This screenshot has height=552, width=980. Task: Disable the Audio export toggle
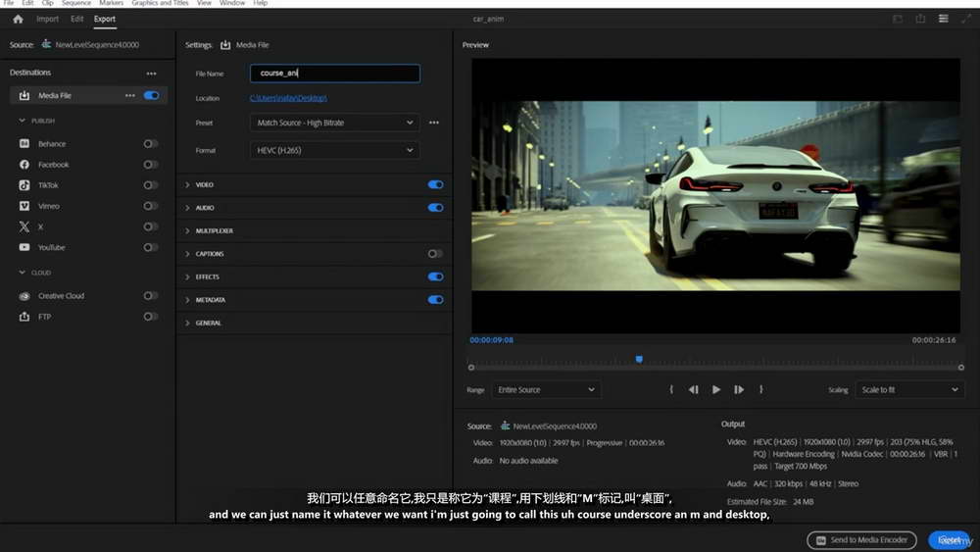tap(436, 208)
